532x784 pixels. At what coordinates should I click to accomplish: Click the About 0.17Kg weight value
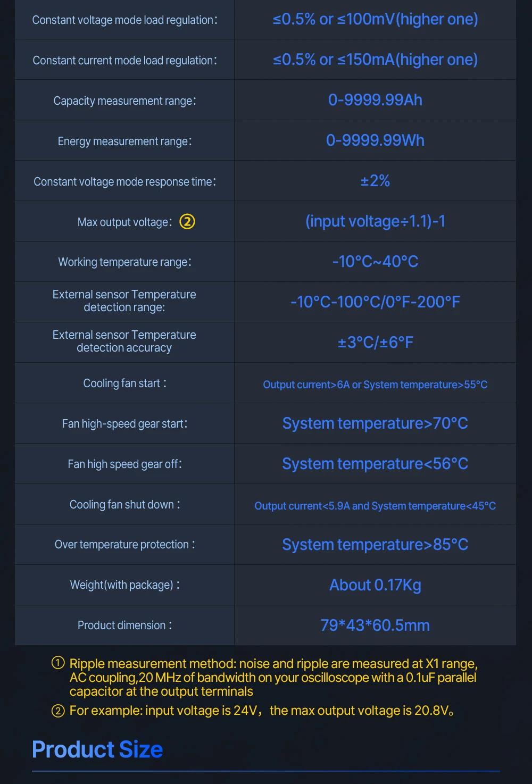(375, 585)
